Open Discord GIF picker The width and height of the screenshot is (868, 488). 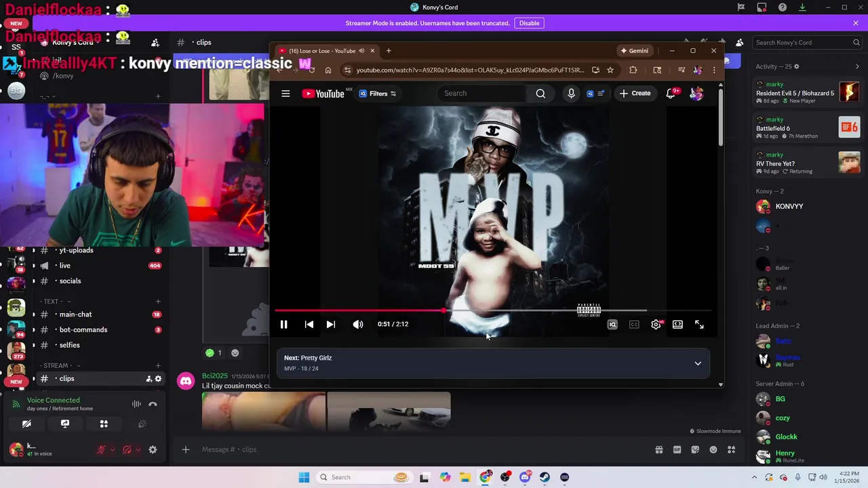677,449
